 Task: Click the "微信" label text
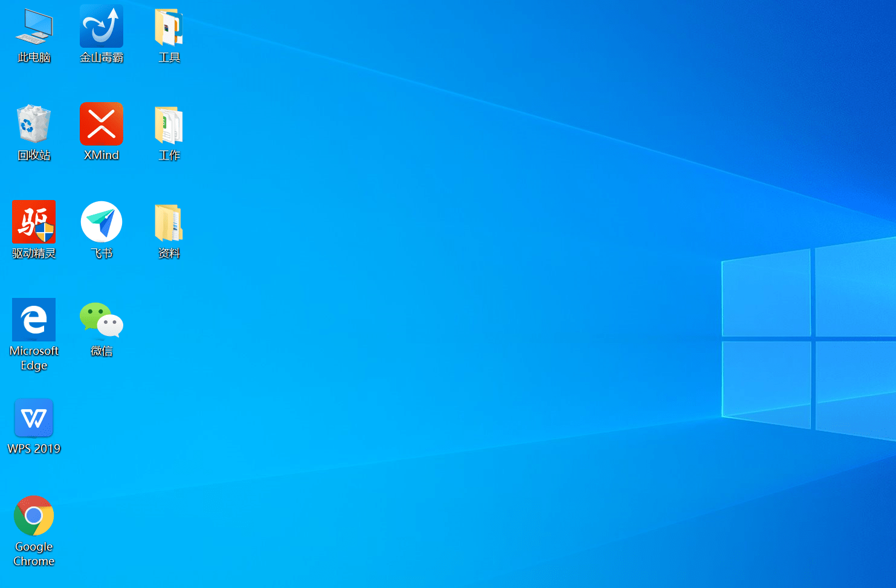point(102,351)
